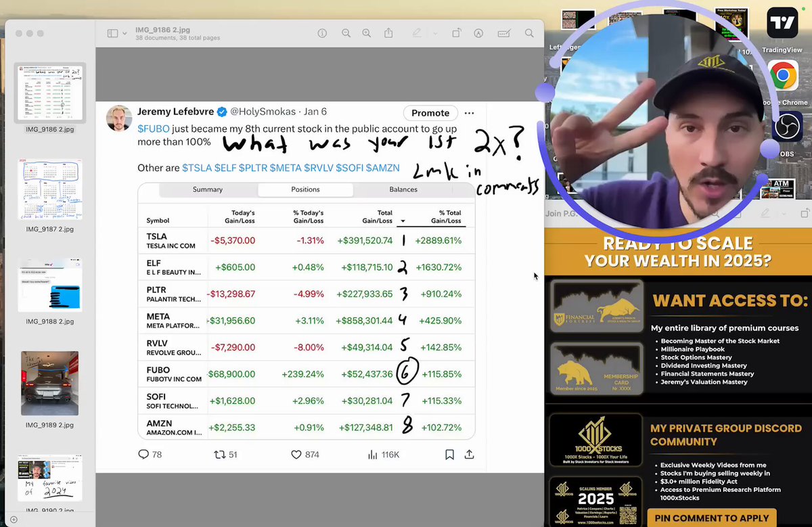Click the +$858,301.44 total gain for META
The image size is (812, 527).
pyautogui.click(x=365, y=321)
